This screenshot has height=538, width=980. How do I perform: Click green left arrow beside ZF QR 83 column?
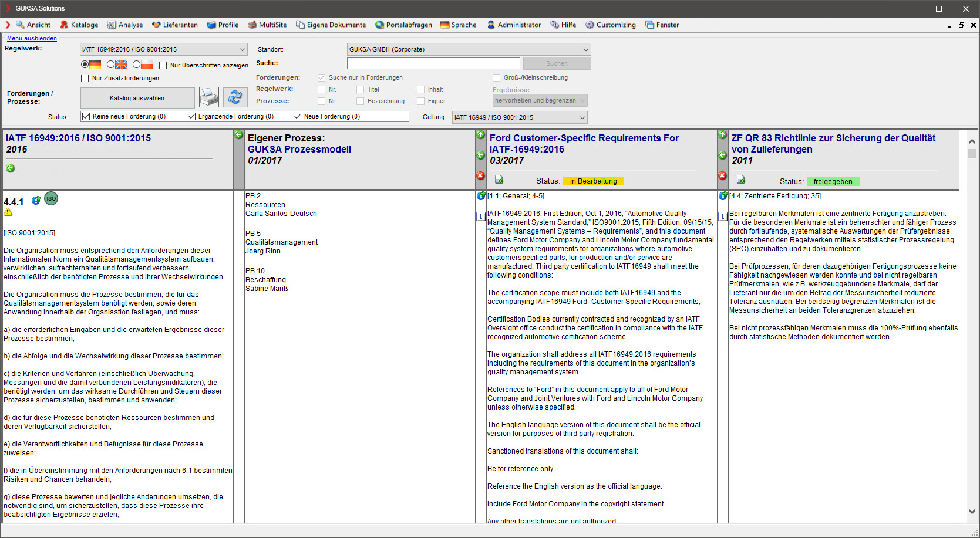(x=722, y=155)
